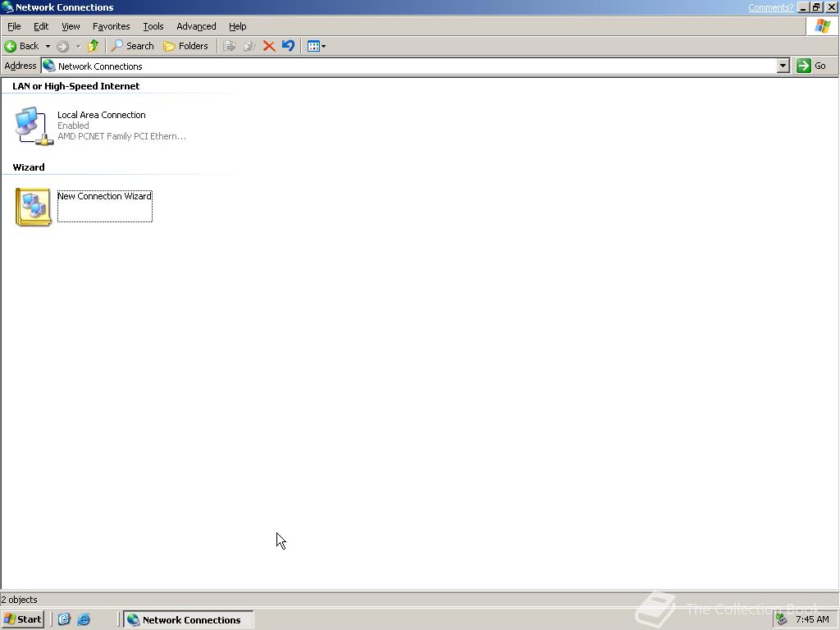
Task: Select the New Connection Wizard icon
Action: [x=33, y=207]
